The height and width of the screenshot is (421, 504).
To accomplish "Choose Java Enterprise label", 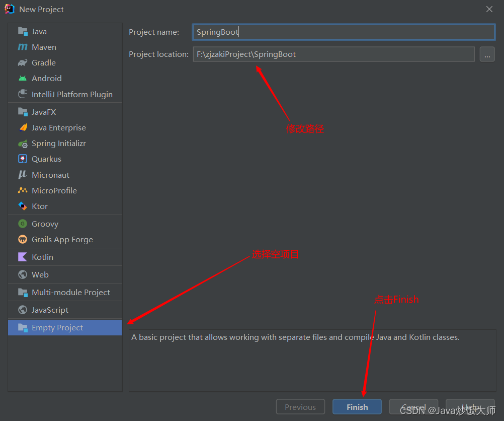I will pos(59,128).
